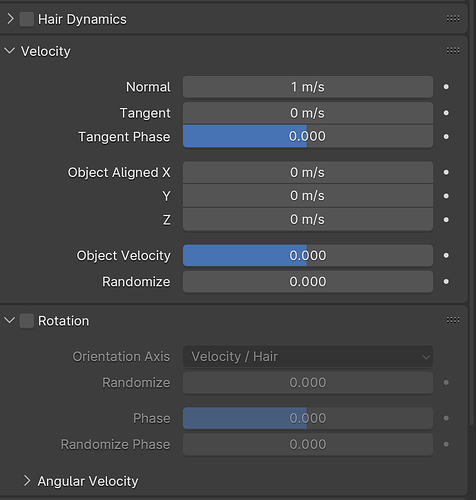Click the Object Aligned X field
The width and height of the screenshot is (476, 500).
(x=308, y=172)
